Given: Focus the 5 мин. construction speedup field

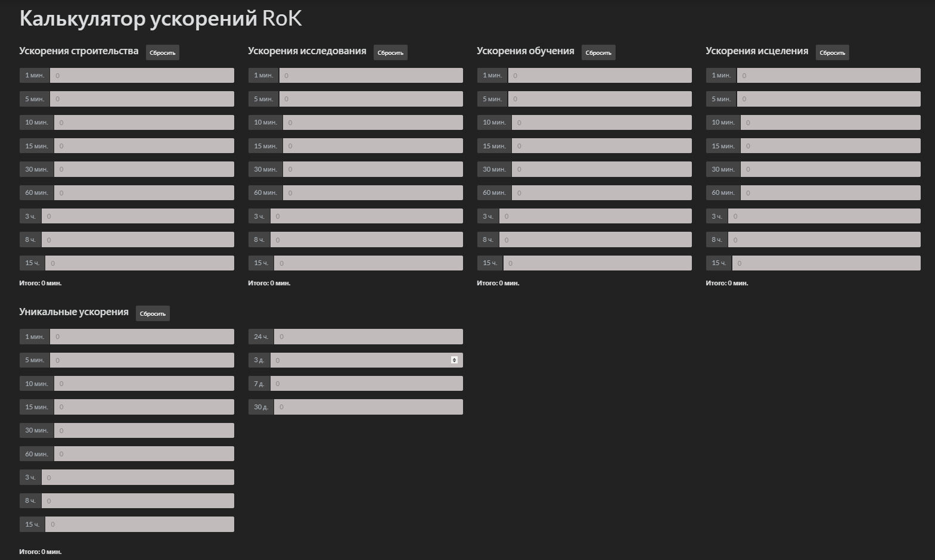Looking at the screenshot, I should click(x=142, y=99).
